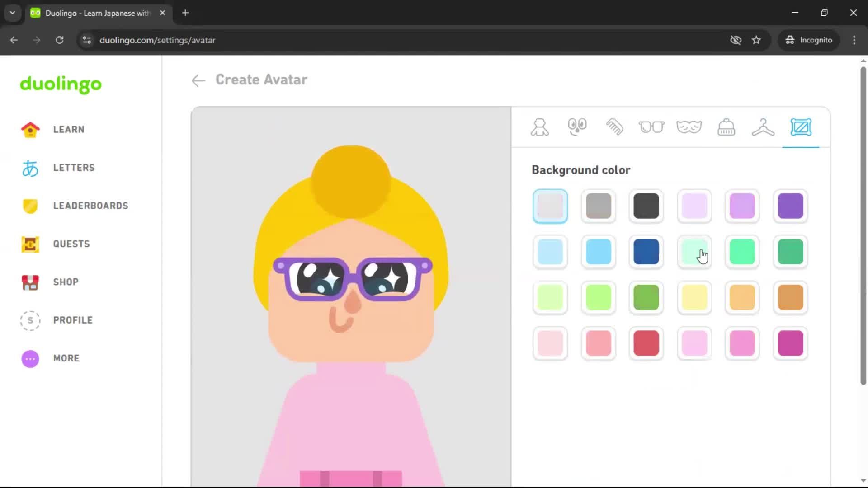This screenshot has height=488, width=868.
Task: Open the clothing category tab
Action: (x=763, y=127)
